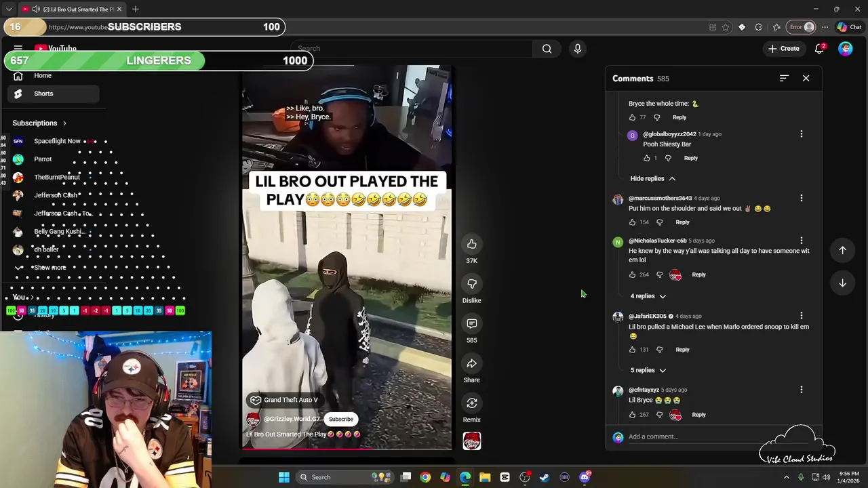Open the YouTube hamburger guide menu

[18, 49]
